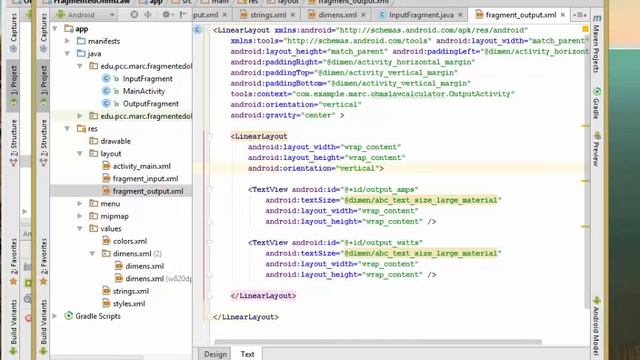Toggle the front window's 1: Project tool button

click(43, 86)
